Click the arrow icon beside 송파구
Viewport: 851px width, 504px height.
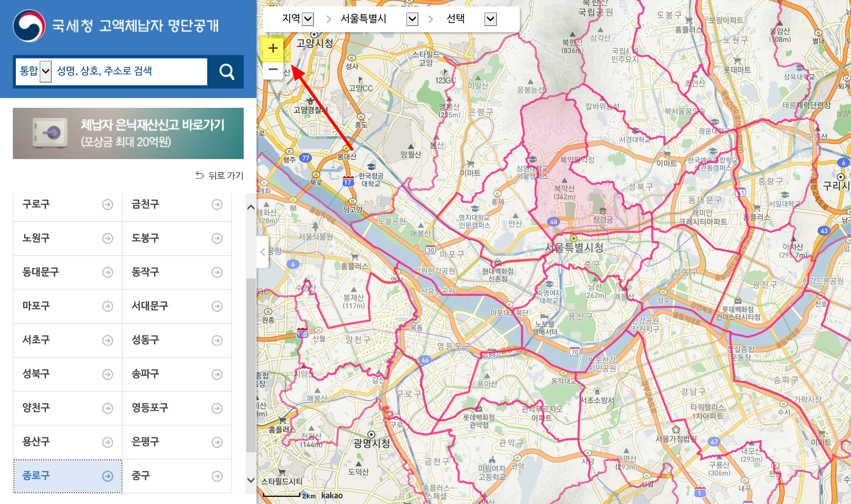point(217,374)
